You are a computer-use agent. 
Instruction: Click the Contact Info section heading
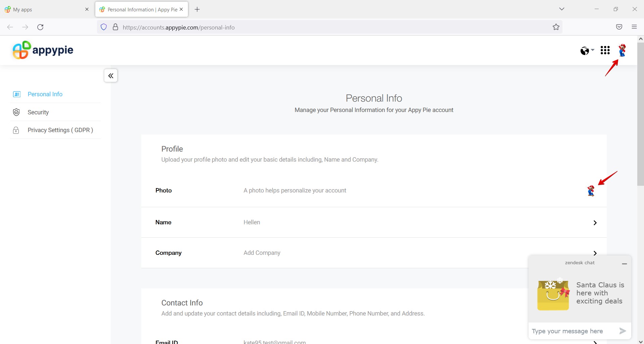click(182, 303)
